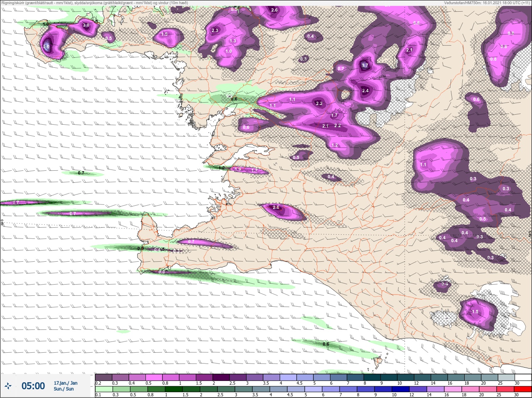The width and height of the screenshot is (532, 398).
Task: Select the rain legend swatch labeled 4.5
Action: [x=296, y=389]
